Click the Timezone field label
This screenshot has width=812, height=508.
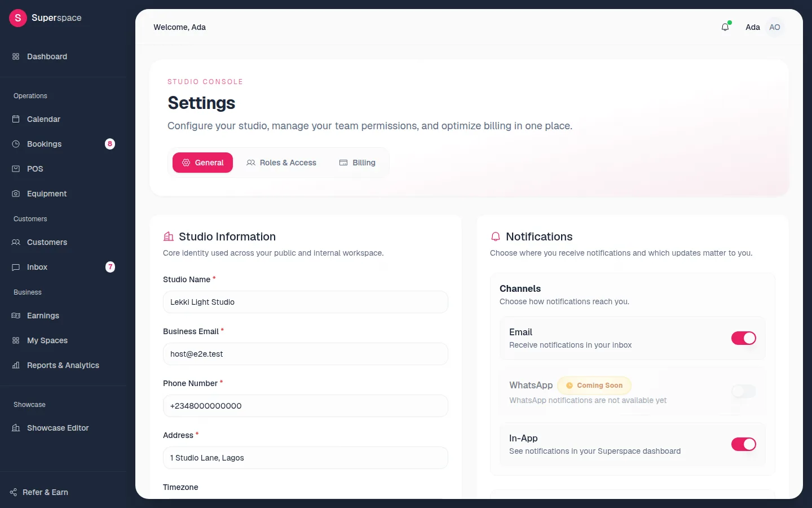(x=180, y=487)
